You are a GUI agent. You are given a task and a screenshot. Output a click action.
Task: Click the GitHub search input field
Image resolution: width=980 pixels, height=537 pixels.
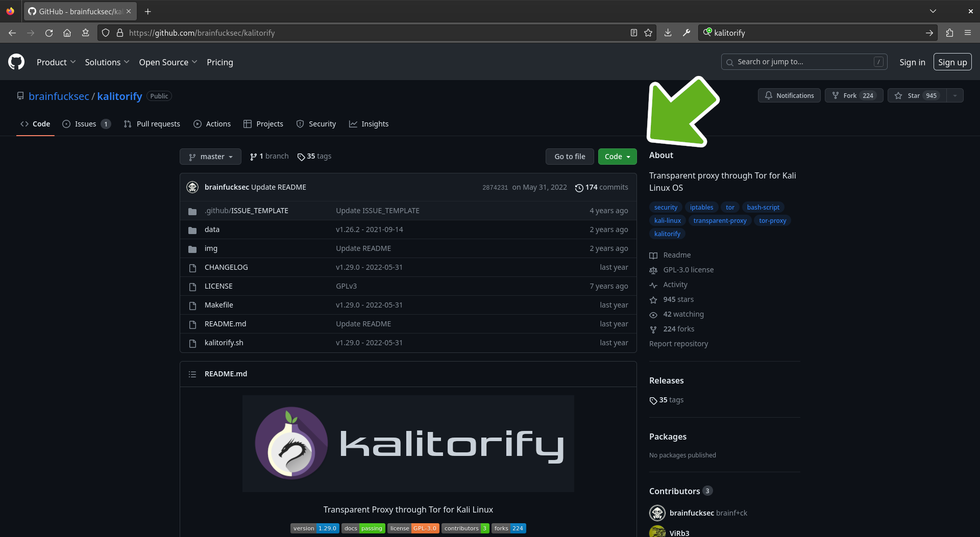pos(804,62)
